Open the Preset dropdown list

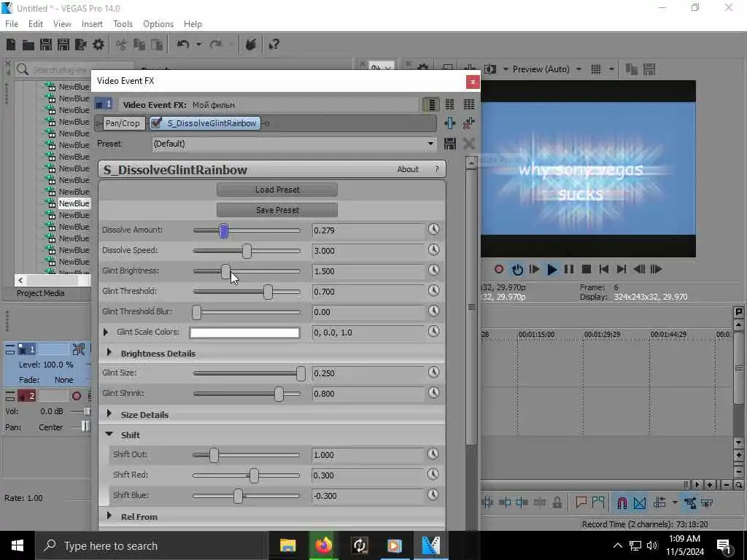[x=430, y=144]
